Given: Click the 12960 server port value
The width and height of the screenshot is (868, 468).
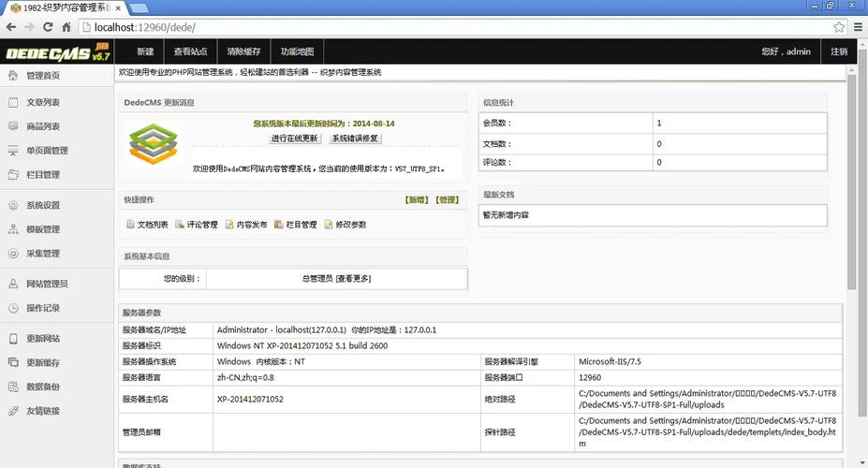Looking at the screenshot, I should pos(590,377).
